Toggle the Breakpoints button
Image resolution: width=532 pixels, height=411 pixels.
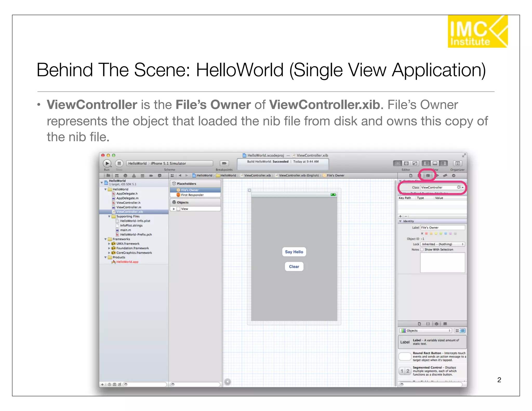coord(224,163)
